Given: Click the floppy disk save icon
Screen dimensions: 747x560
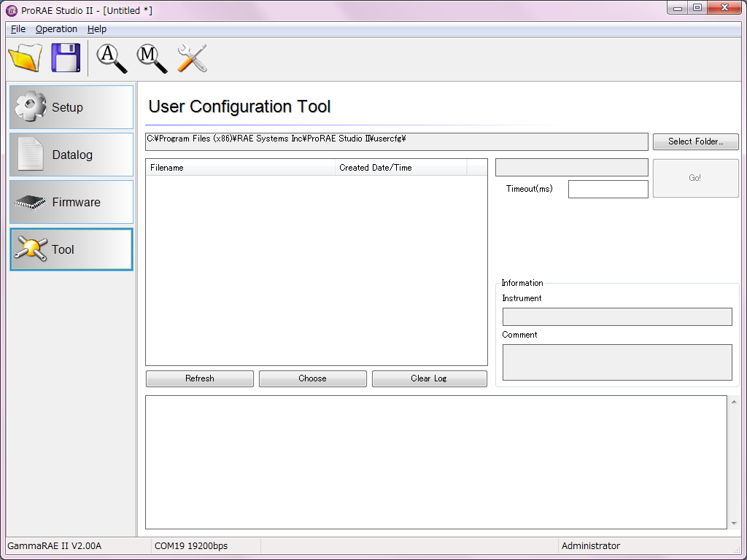Looking at the screenshot, I should pyautogui.click(x=66, y=58).
